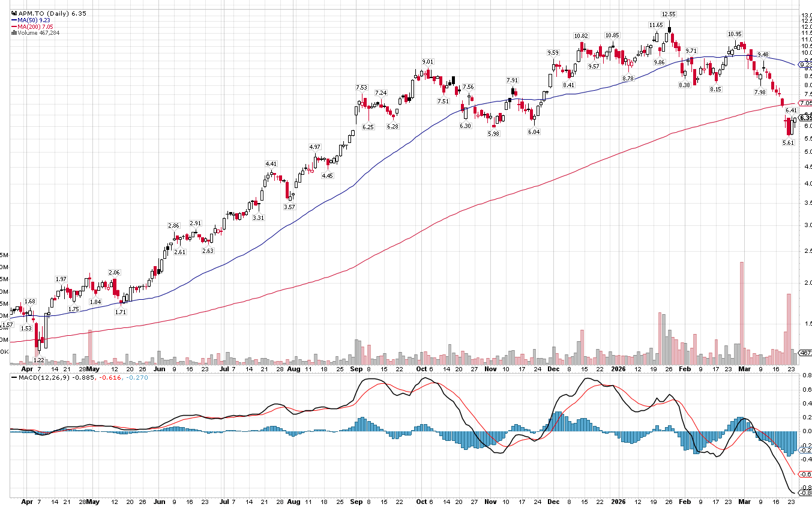Click the 5.61 recent low price label

(788, 143)
